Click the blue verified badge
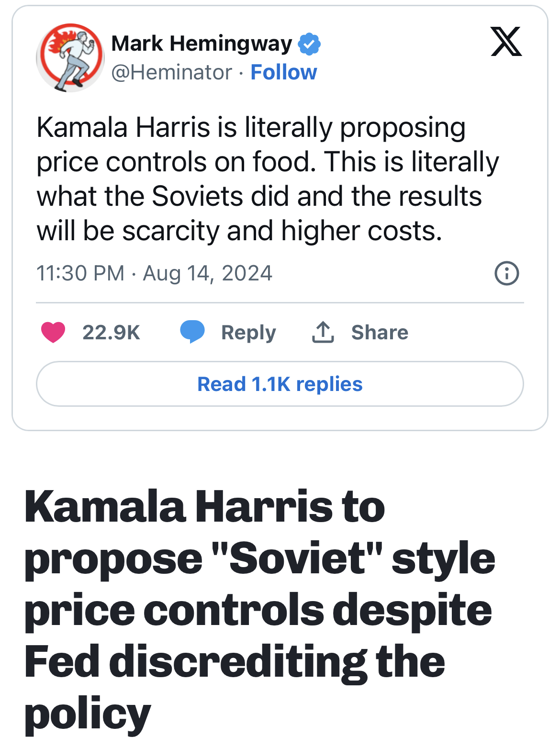 pyautogui.click(x=309, y=44)
